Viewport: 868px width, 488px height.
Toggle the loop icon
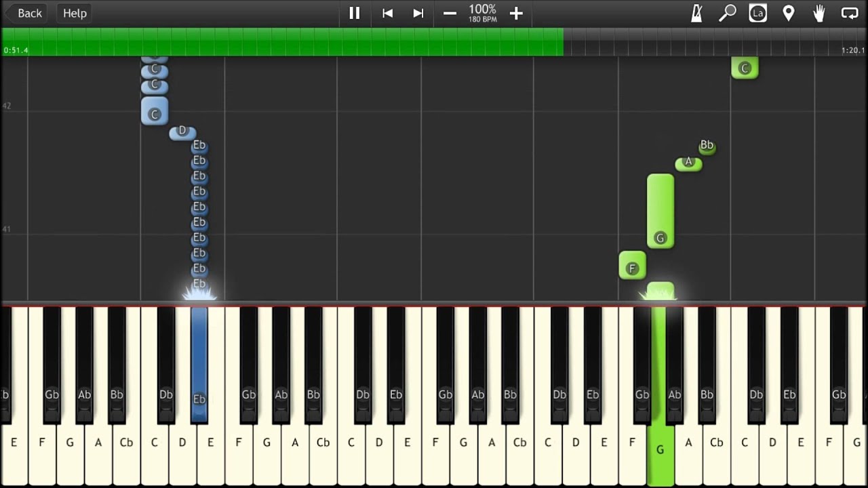click(850, 13)
